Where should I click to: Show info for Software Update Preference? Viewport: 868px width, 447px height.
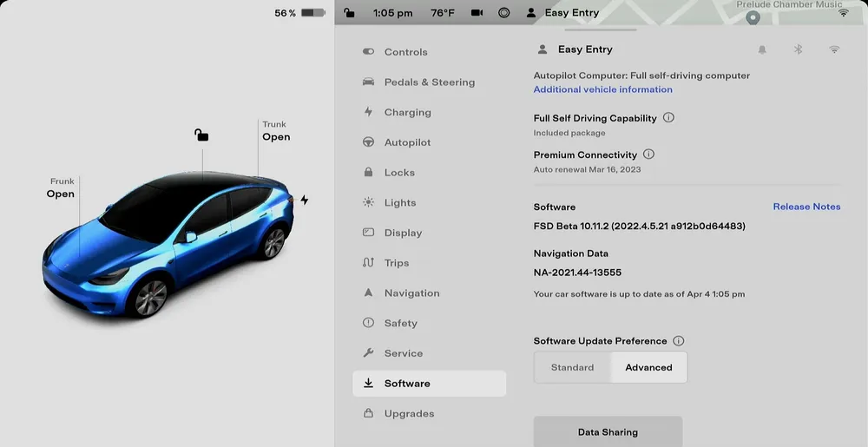point(678,341)
